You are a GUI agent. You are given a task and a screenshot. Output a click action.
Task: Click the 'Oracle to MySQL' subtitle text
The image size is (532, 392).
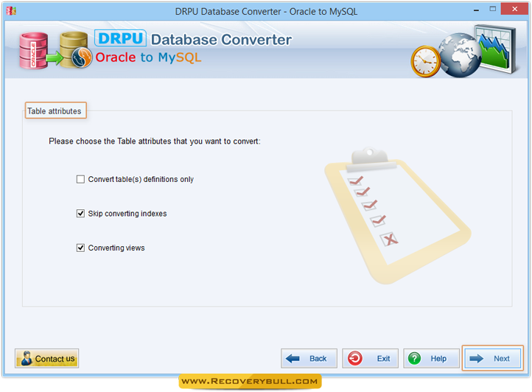148,57
